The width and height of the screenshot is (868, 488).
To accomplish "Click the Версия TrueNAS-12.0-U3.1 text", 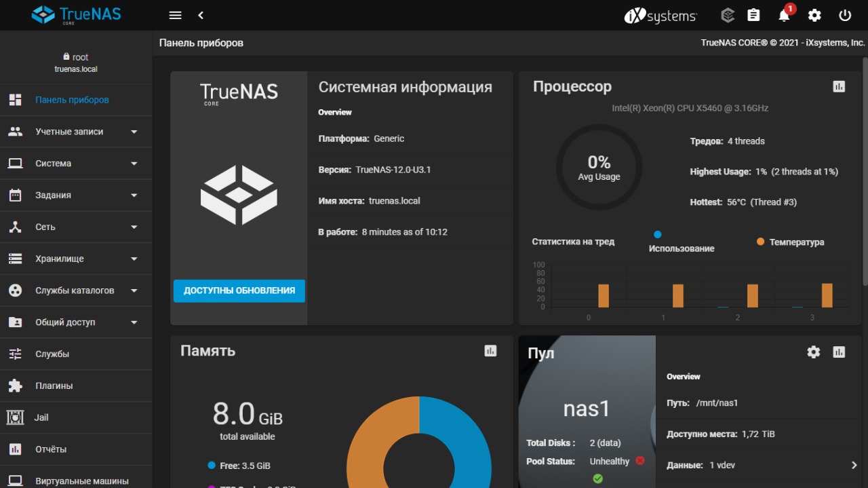I will (x=374, y=170).
